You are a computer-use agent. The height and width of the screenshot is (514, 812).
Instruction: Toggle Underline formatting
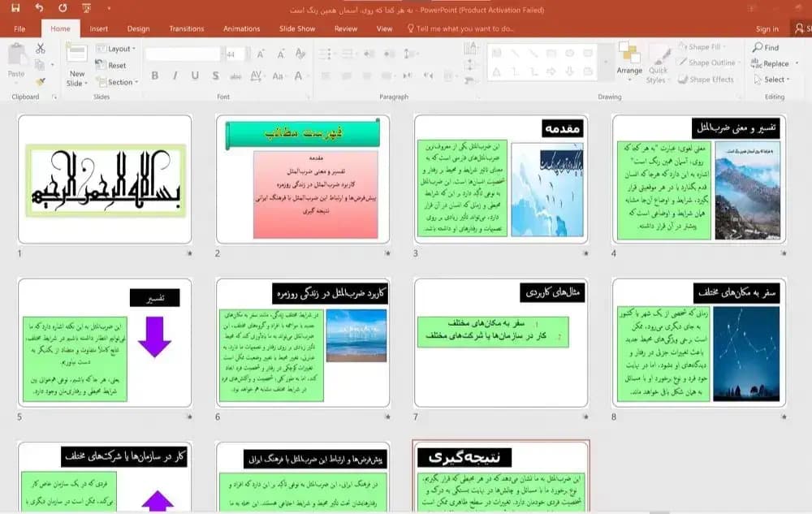click(195, 76)
